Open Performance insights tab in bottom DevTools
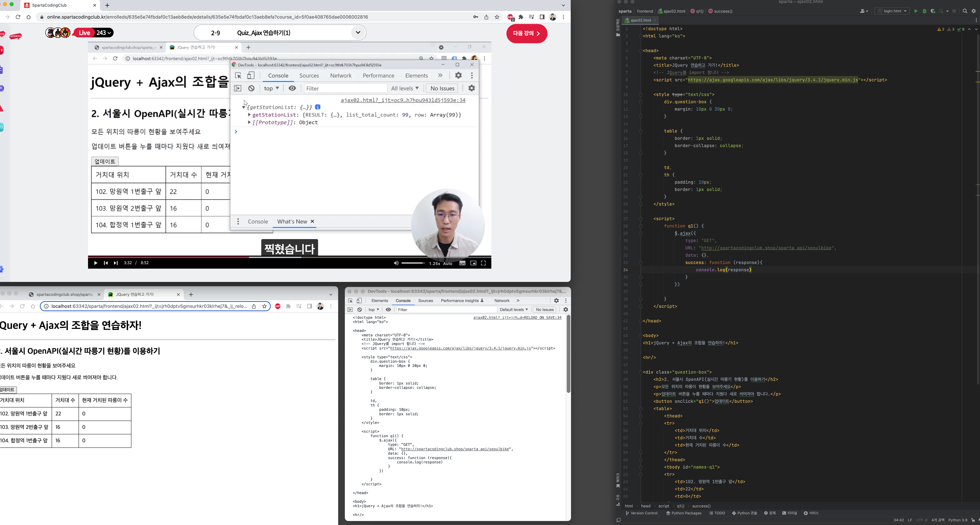 pos(462,301)
